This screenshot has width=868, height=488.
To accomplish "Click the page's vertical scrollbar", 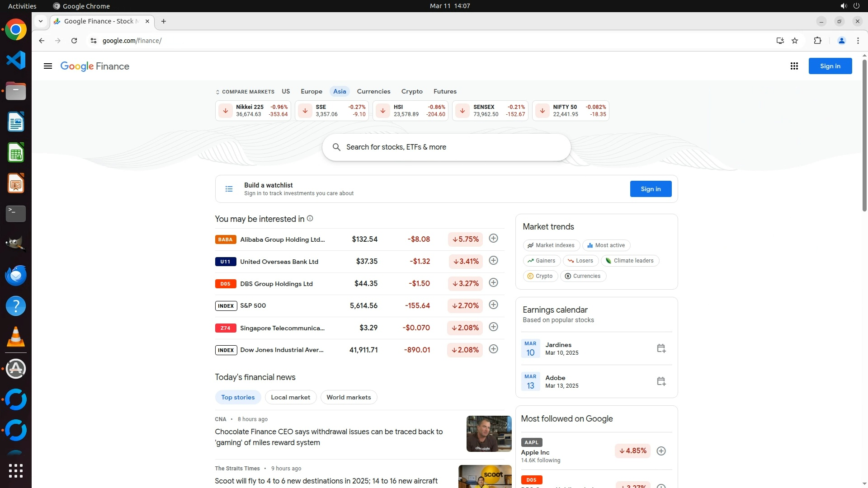I will coord(864,136).
